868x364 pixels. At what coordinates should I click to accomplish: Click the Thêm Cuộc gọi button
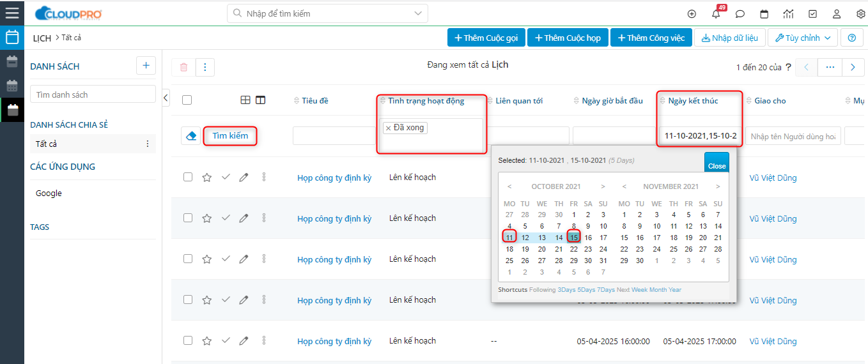pyautogui.click(x=486, y=38)
